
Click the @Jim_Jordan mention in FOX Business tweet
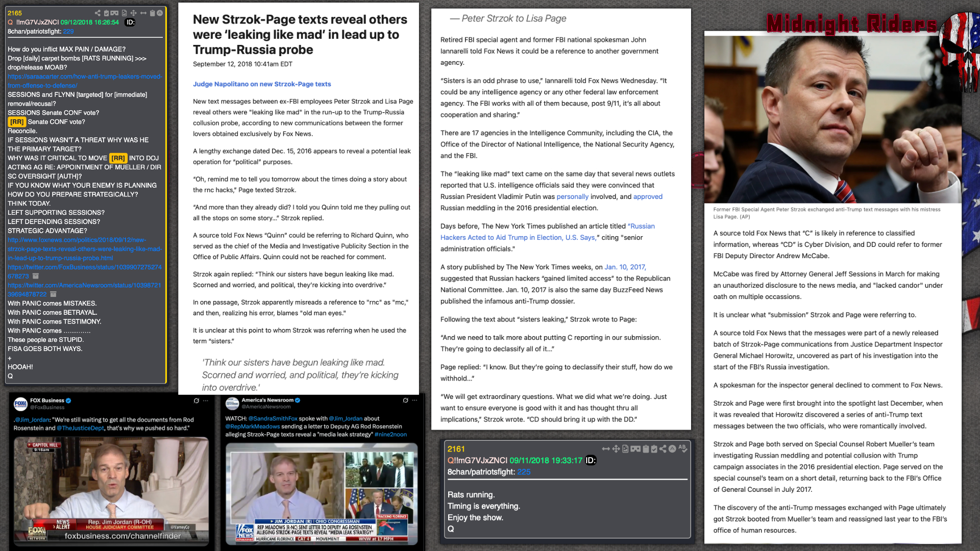coord(33,420)
